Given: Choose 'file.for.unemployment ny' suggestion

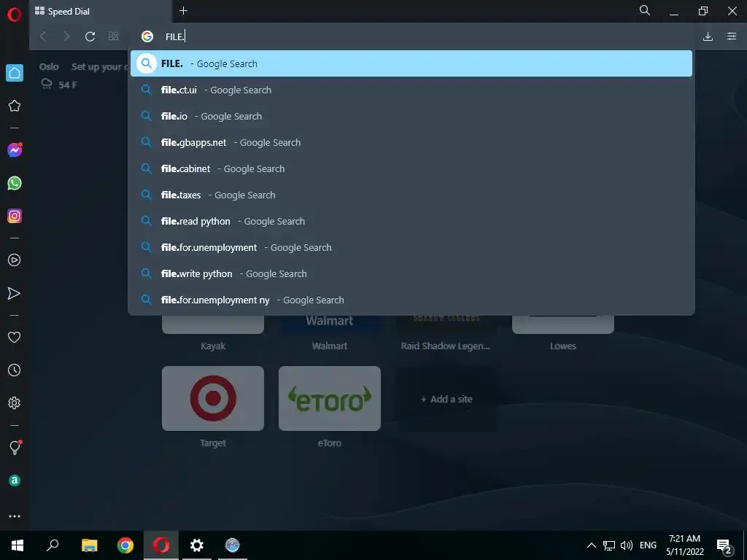Looking at the screenshot, I should coord(411,300).
